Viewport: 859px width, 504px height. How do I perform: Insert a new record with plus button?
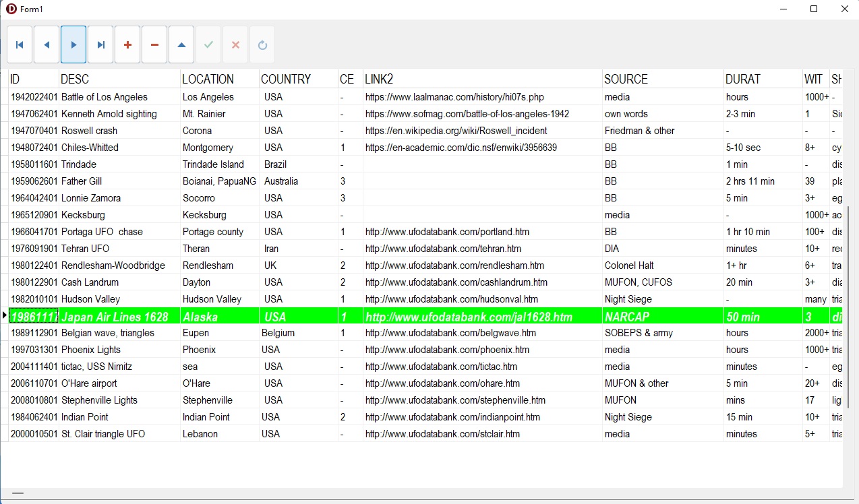click(127, 44)
